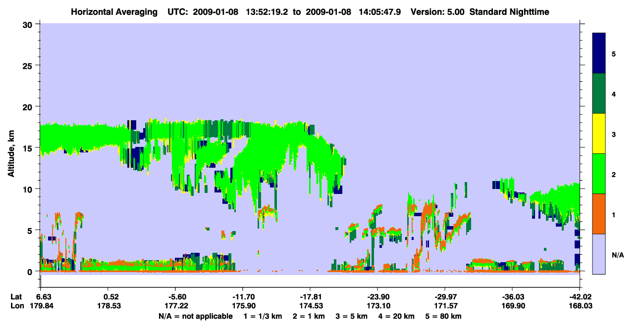Click the latitude value -42.02
Viewport: 644px width, 330px height.
580,297
